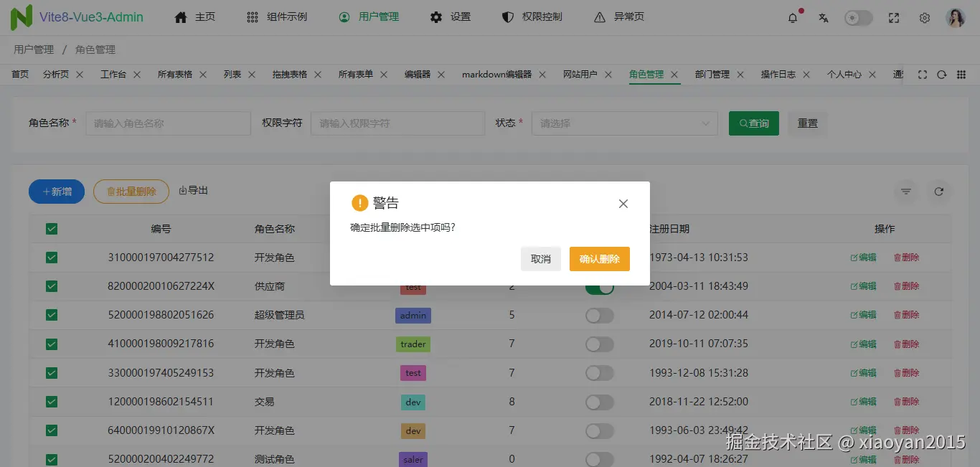
Task: Close the 所有表单 tab
Action: click(384, 74)
